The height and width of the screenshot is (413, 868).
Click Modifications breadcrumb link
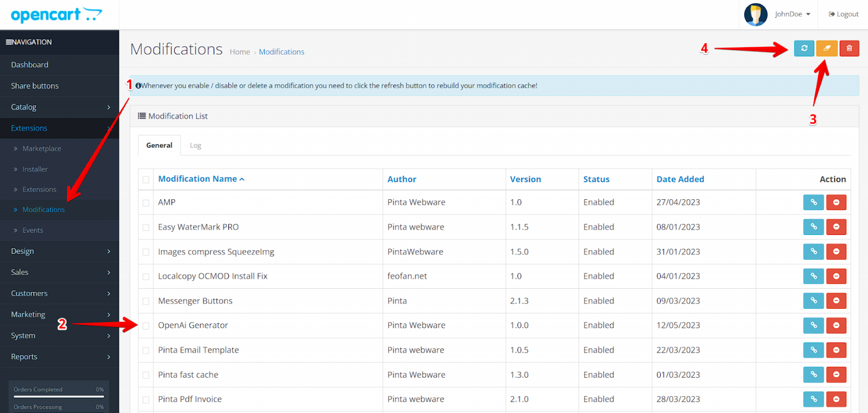pyautogui.click(x=282, y=52)
